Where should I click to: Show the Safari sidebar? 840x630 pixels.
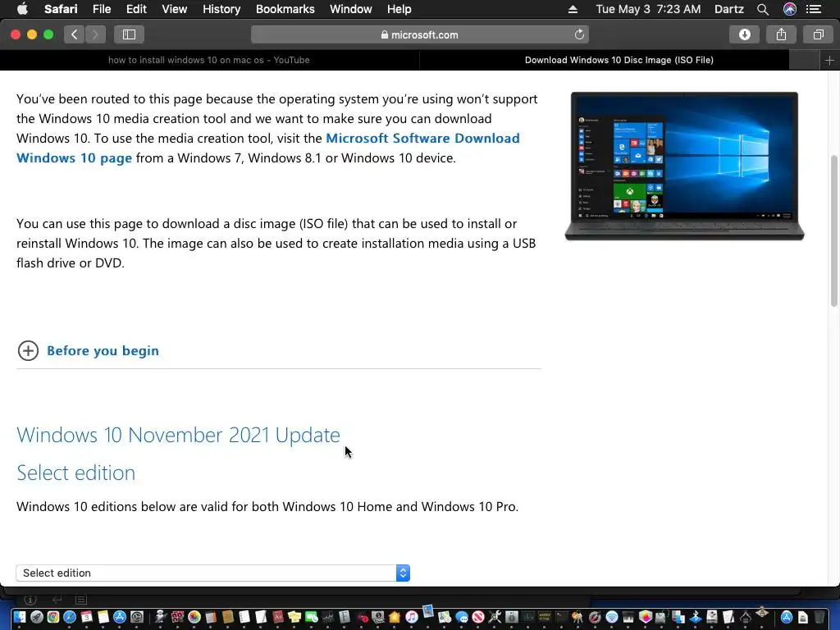point(129,34)
